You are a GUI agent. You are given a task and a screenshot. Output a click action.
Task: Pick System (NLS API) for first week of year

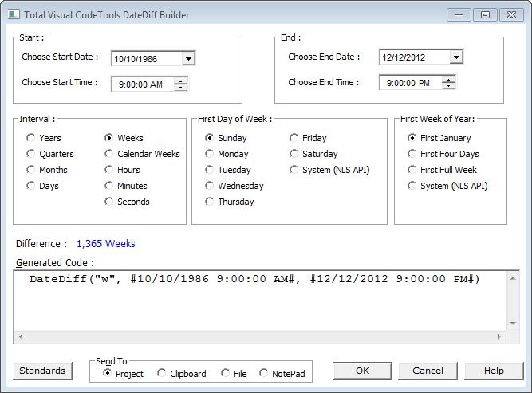tap(448, 186)
